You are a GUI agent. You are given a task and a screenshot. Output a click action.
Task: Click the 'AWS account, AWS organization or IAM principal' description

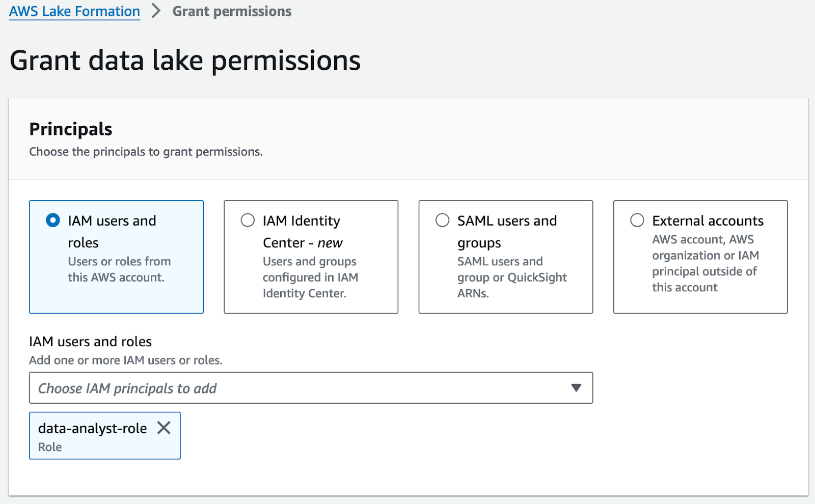(705, 263)
